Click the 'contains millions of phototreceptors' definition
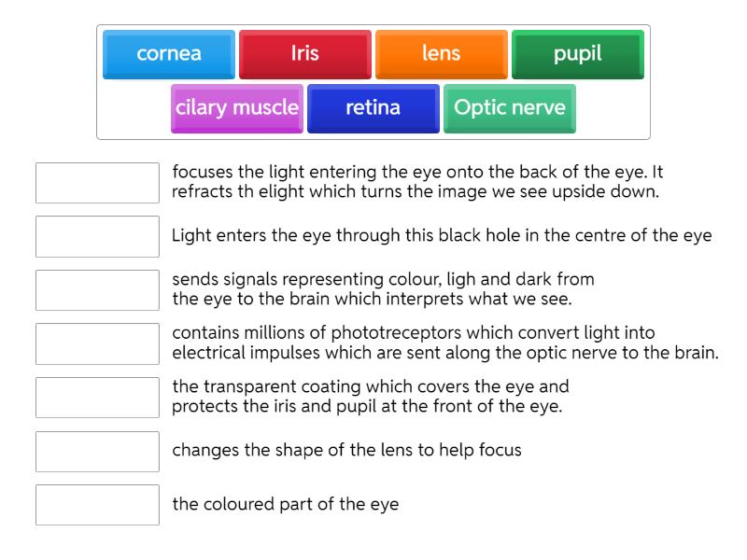Image resolution: width=747 pixels, height=560 pixels. pos(444,343)
